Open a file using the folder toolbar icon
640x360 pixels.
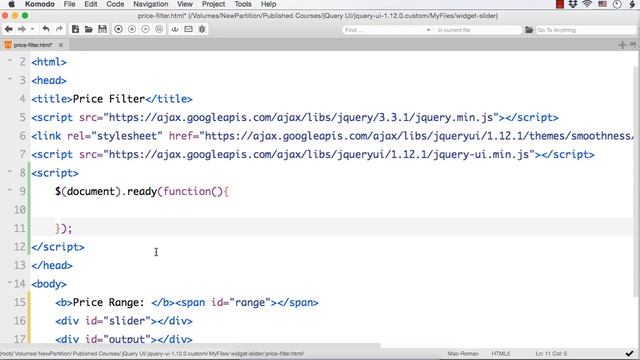[89, 29]
